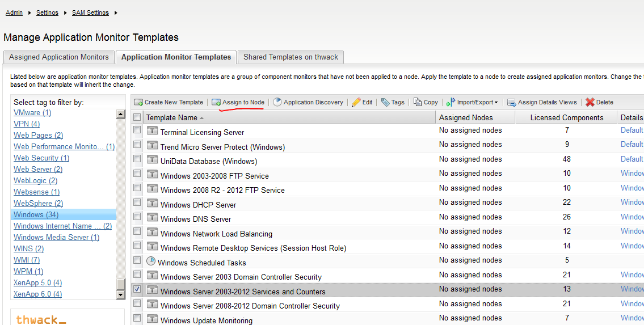The image size is (644, 325).
Task: Click the tag list scrollbar down arrow
Action: pos(121,294)
